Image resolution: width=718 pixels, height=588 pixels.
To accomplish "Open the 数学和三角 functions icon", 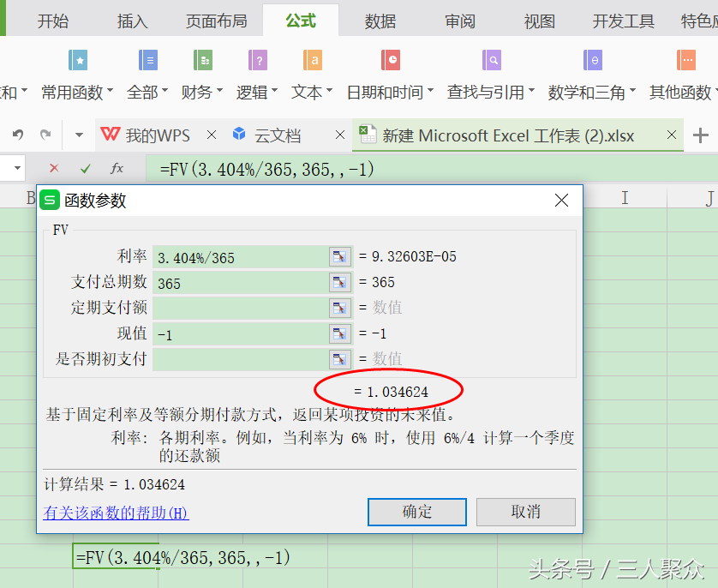I will pos(593,60).
